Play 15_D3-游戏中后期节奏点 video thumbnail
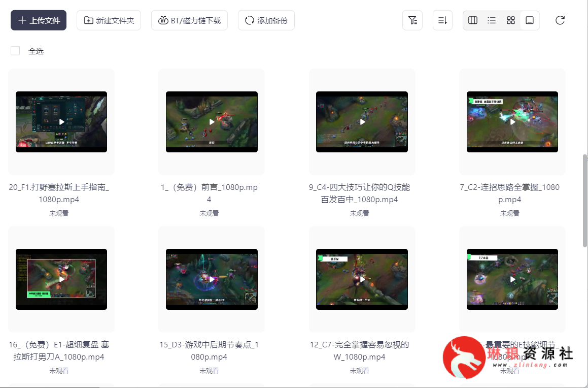The image size is (588, 388). coord(212,279)
